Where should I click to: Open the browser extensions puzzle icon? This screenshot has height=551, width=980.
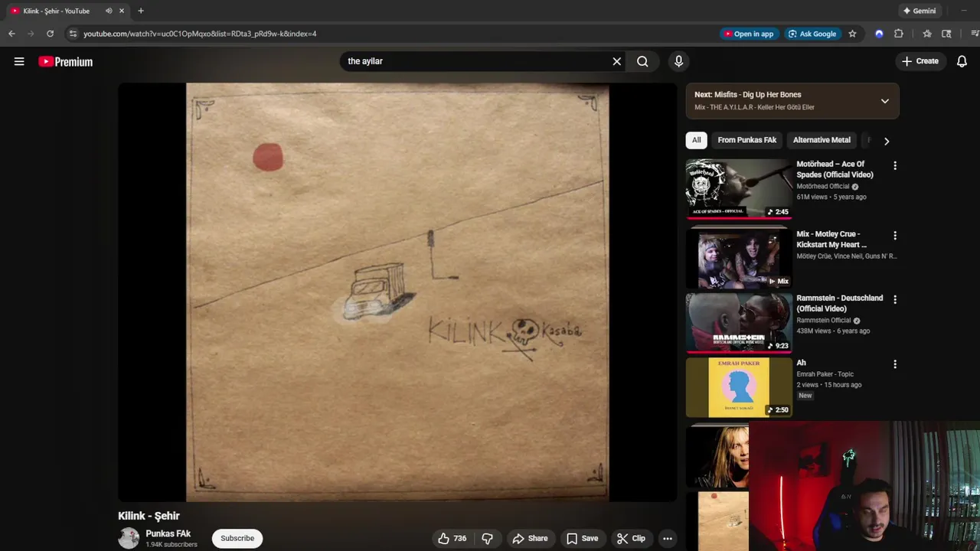[899, 34]
